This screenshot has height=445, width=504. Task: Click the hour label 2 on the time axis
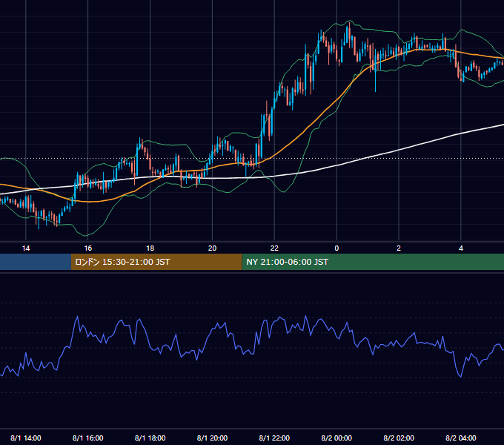click(399, 248)
